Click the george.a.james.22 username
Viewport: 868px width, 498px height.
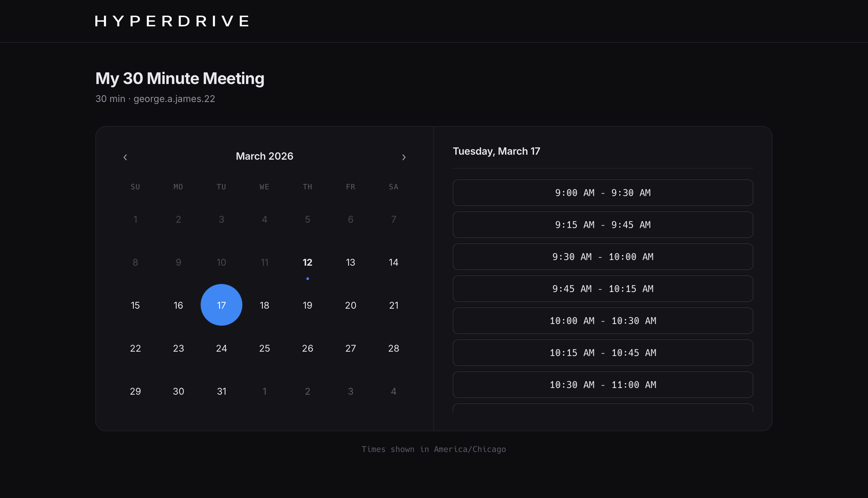174,99
